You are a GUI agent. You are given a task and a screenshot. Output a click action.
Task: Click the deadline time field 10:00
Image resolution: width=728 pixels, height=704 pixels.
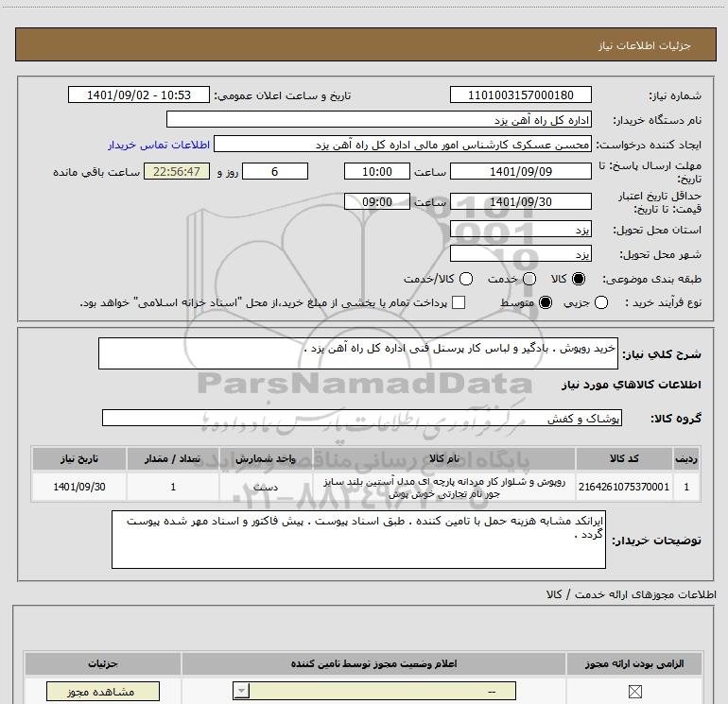pyautogui.click(x=377, y=171)
